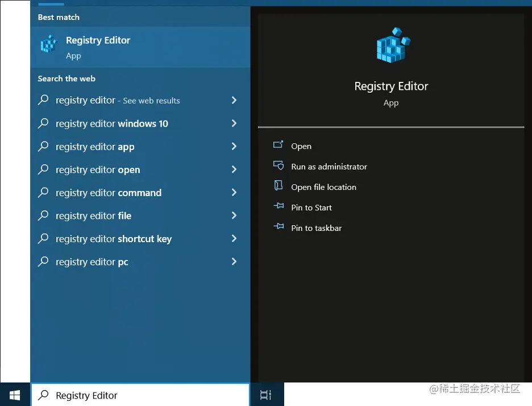
Task: Expand chevron for 'registry editor app'
Action: 234,146
